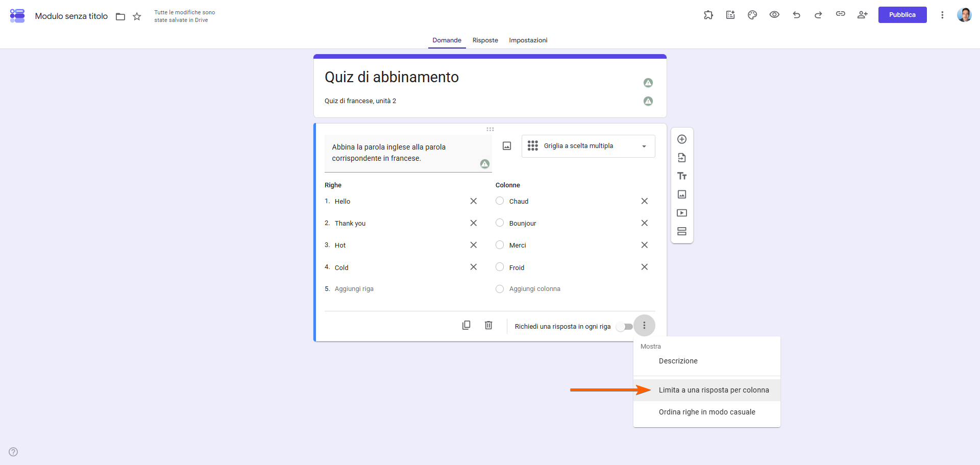Open the customize theme palette
The width and height of the screenshot is (980, 465).
click(752, 15)
